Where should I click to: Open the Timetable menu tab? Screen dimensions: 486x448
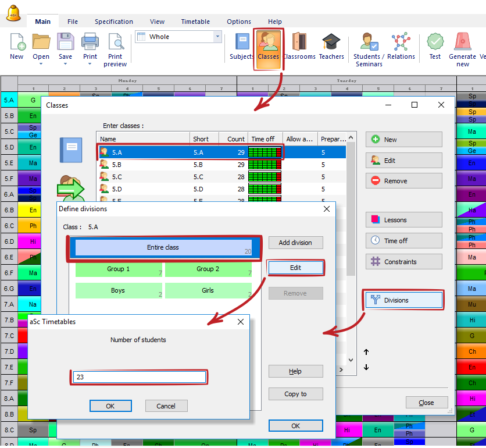coord(195,22)
